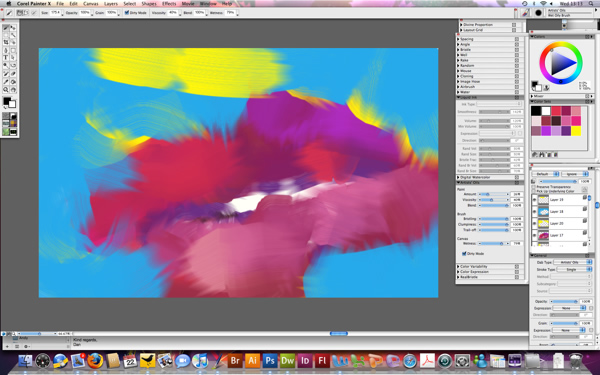Launch Adobe Flash from the dock
The width and height of the screenshot is (600, 375).
[322, 360]
